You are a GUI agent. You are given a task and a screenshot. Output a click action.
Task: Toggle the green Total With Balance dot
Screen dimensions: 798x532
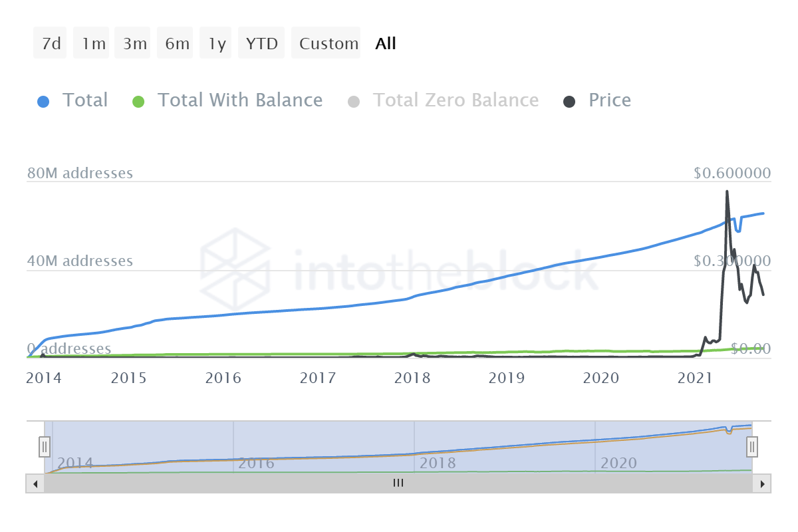coord(138,102)
